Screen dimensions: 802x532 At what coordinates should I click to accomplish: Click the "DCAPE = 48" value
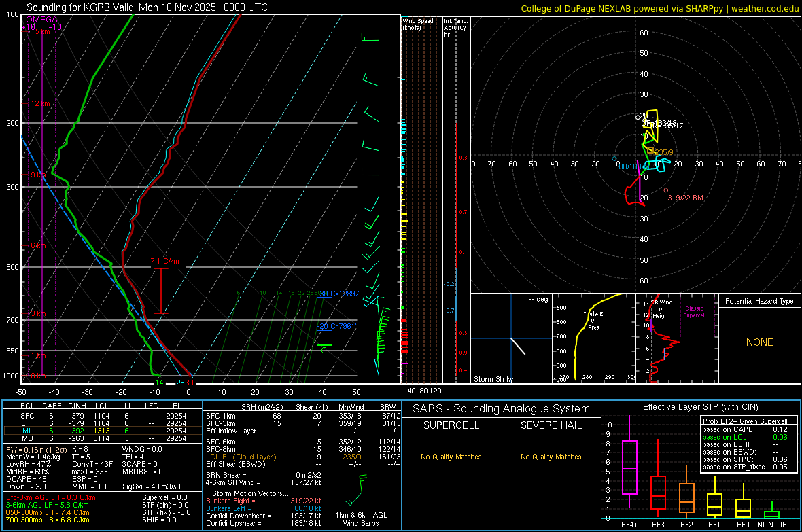pyautogui.click(x=27, y=479)
